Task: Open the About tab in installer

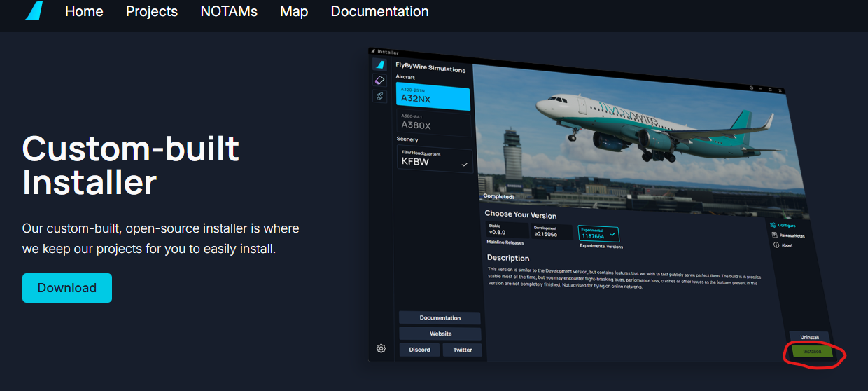Action: tap(783, 245)
